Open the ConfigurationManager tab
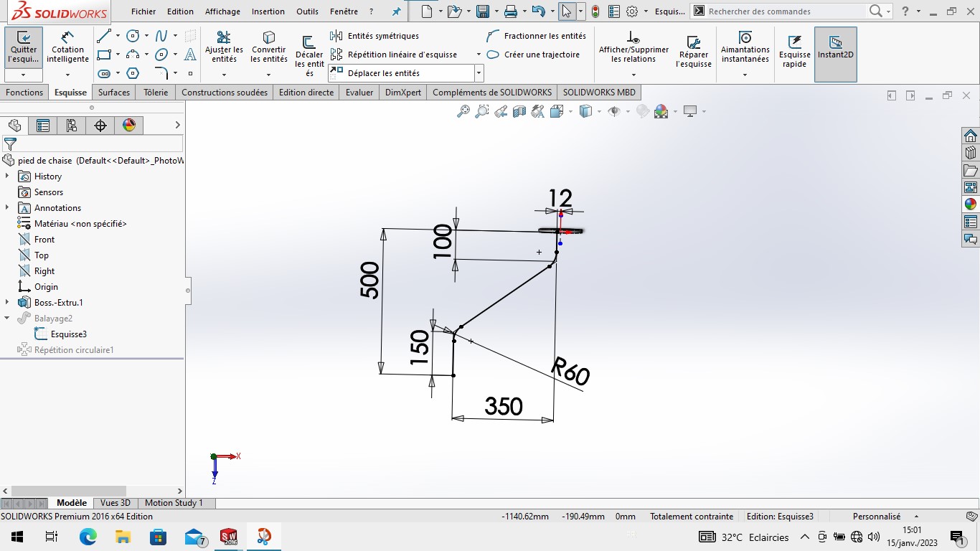Viewport: 980px width, 551px height. click(x=72, y=126)
